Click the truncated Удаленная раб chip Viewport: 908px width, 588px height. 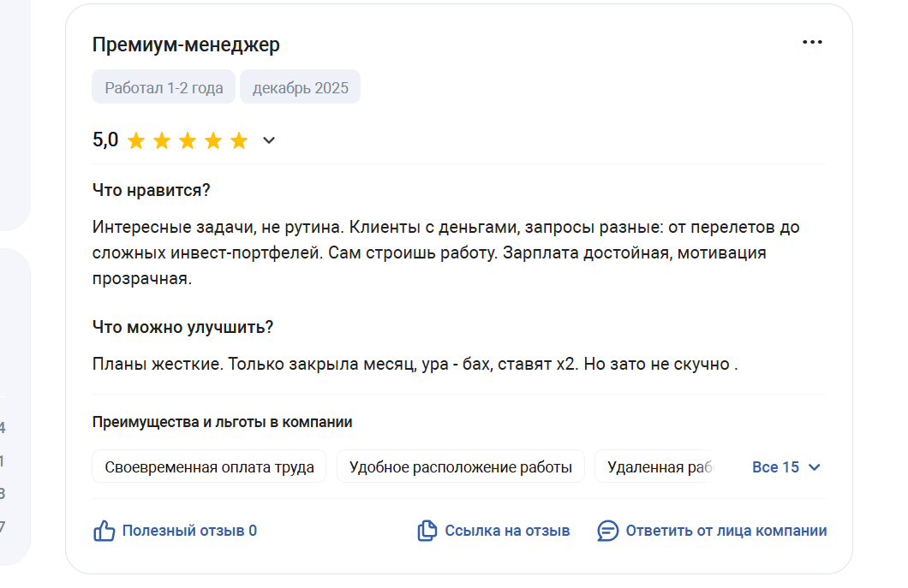(656, 467)
